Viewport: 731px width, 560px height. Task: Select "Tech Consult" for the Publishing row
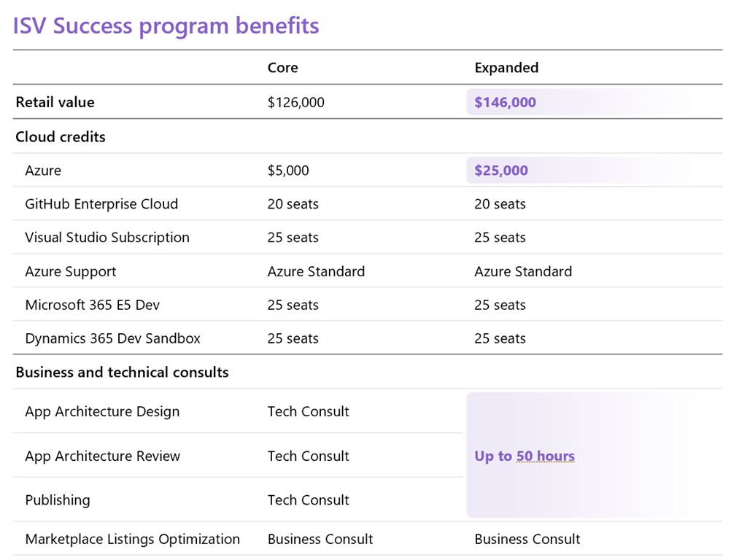[308, 500]
